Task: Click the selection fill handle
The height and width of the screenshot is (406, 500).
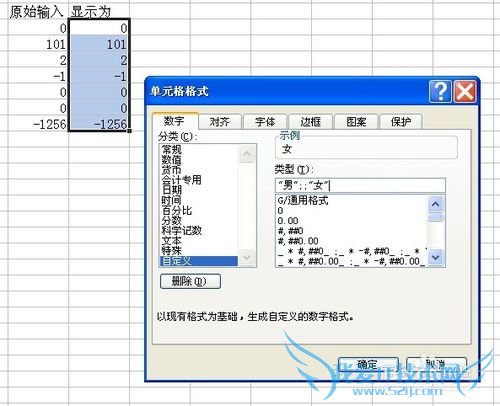Action: click(129, 131)
